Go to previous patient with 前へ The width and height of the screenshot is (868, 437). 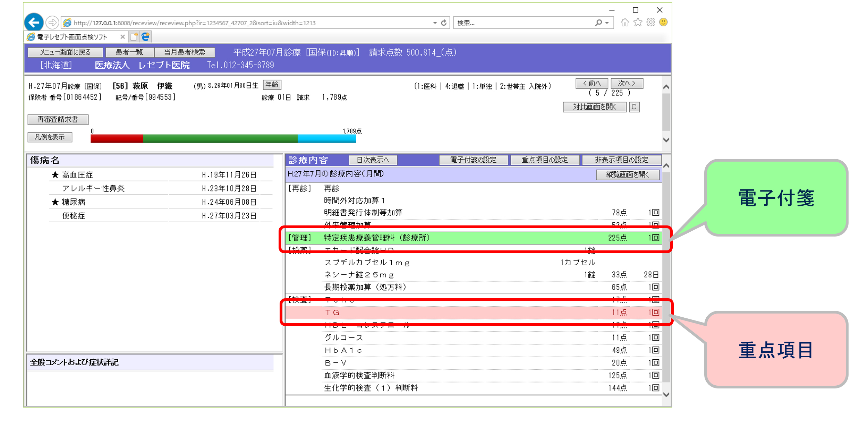coord(592,83)
